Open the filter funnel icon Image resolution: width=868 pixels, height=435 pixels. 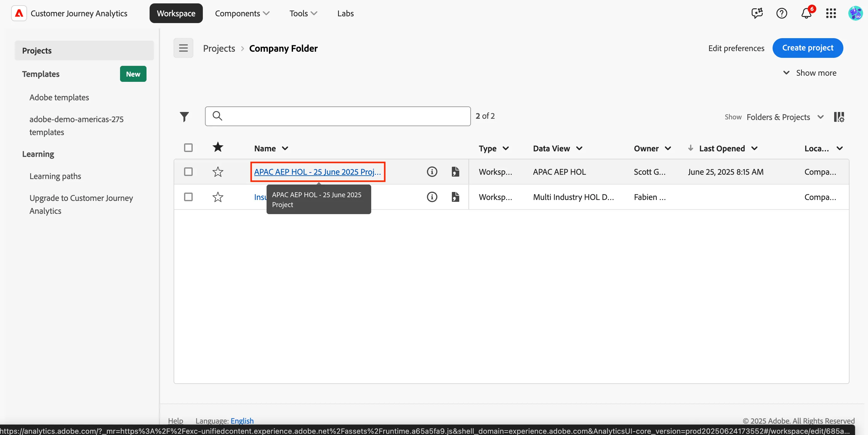point(184,117)
